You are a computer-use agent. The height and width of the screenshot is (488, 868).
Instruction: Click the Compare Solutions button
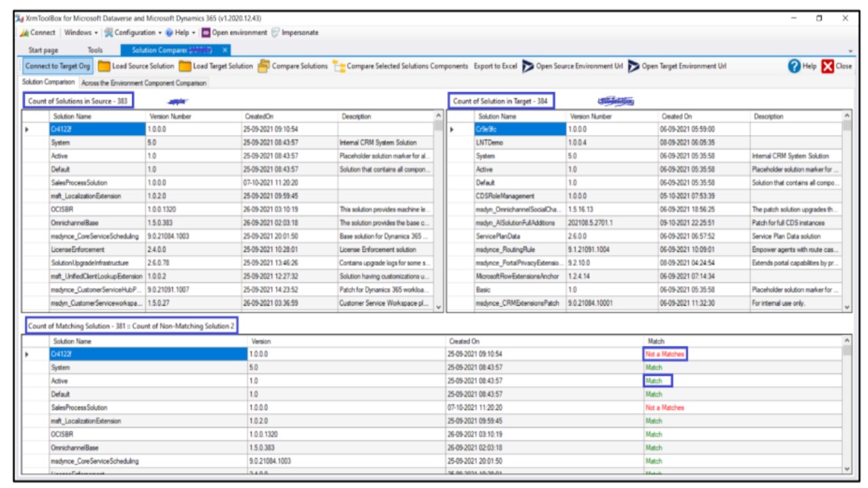pyautogui.click(x=293, y=66)
